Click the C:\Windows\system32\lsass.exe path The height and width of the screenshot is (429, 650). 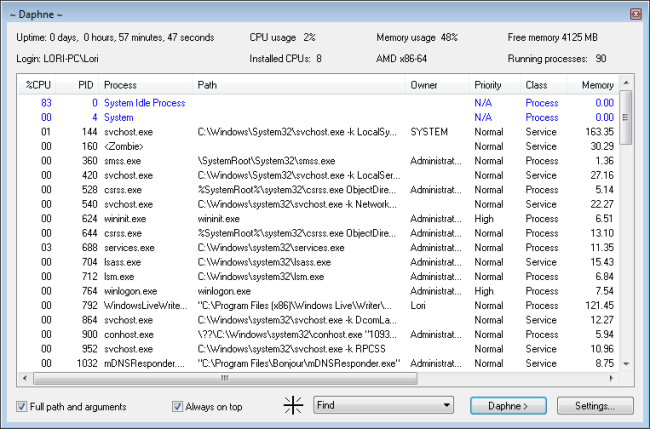point(264,262)
